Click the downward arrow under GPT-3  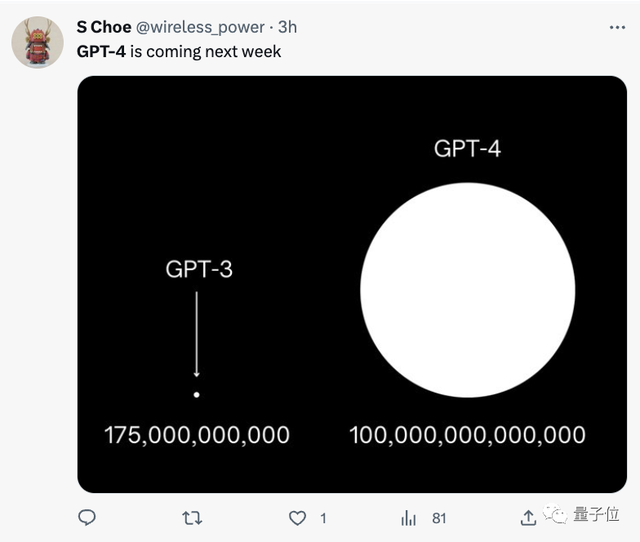[x=197, y=334]
